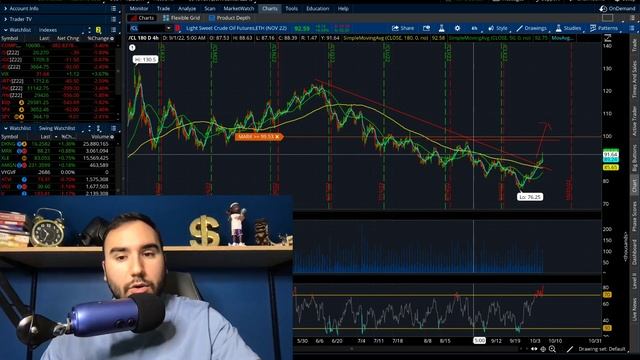640x360 pixels.
Task: Click the screenshot share icon next to Share
Action: point(426,28)
